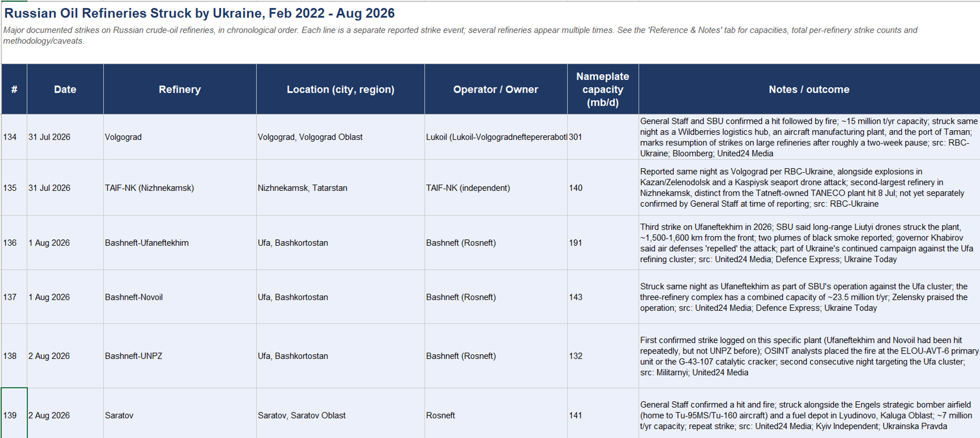The image size is (980, 438).
Task: Select the '1 Aug 2026' date for Bashneft-Ufaneftekhim
Action: pos(65,242)
